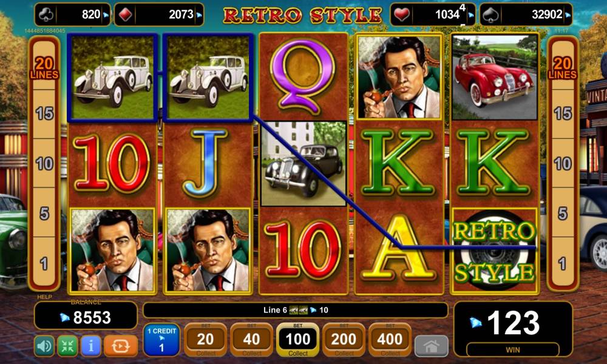Open Help above the balance
Image resolution: width=607 pixels, height=364 pixels.
pyautogui.click(x=44, y=297)
